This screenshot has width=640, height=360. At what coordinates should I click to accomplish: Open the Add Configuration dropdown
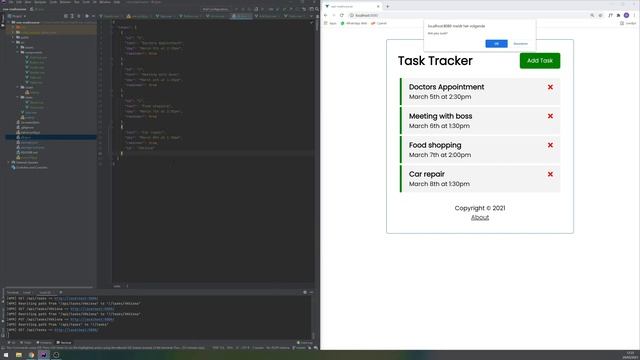tap(215, 9)
